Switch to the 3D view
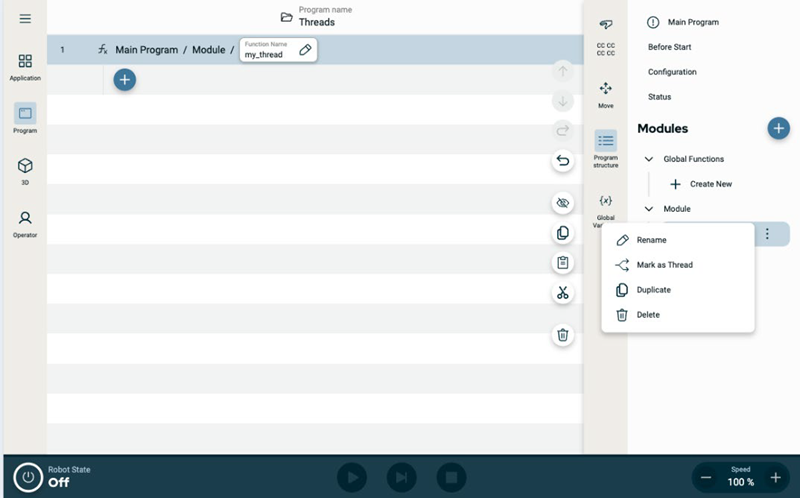The image size is (800, 498). [25, 170]
